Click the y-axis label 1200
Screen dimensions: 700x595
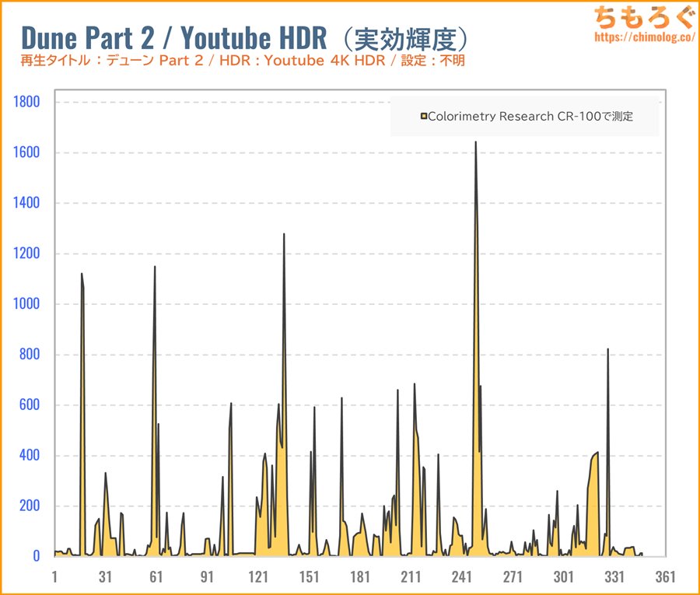pyautogui.click(x=26, y=253)
